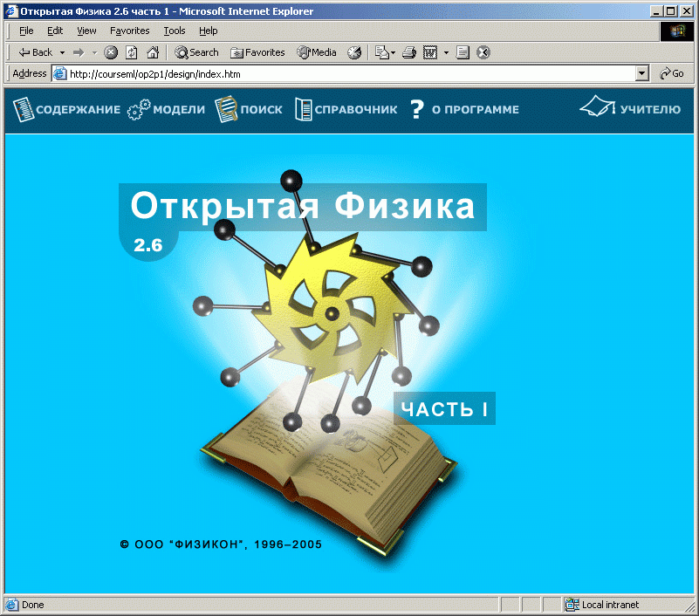Go to the Home page icon

point(153,52)
